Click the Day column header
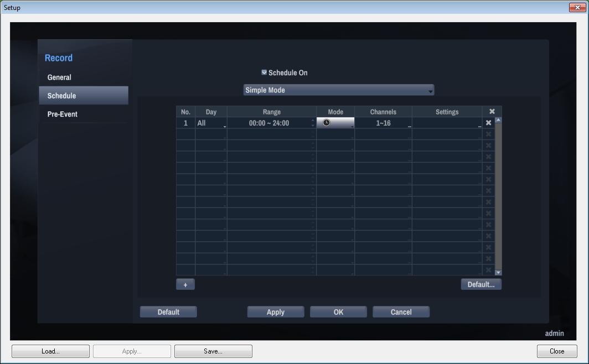The width and height of the screenshot is (589, 364). click(x=211, y=112)
